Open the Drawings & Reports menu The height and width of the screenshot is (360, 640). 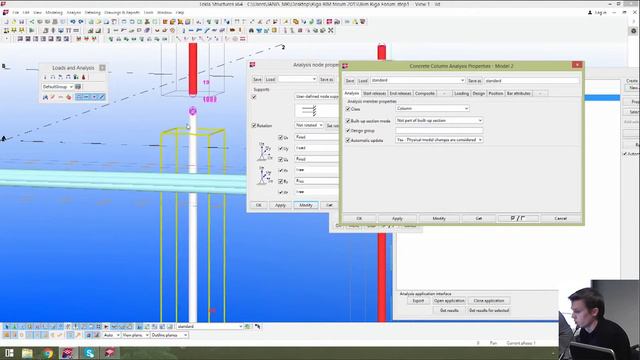pos(122,13)
